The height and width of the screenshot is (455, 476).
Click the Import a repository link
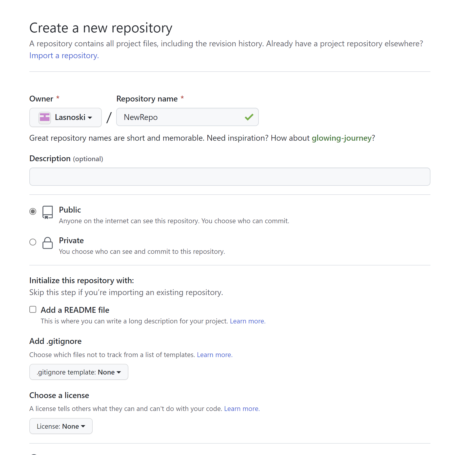coord(64,55)
